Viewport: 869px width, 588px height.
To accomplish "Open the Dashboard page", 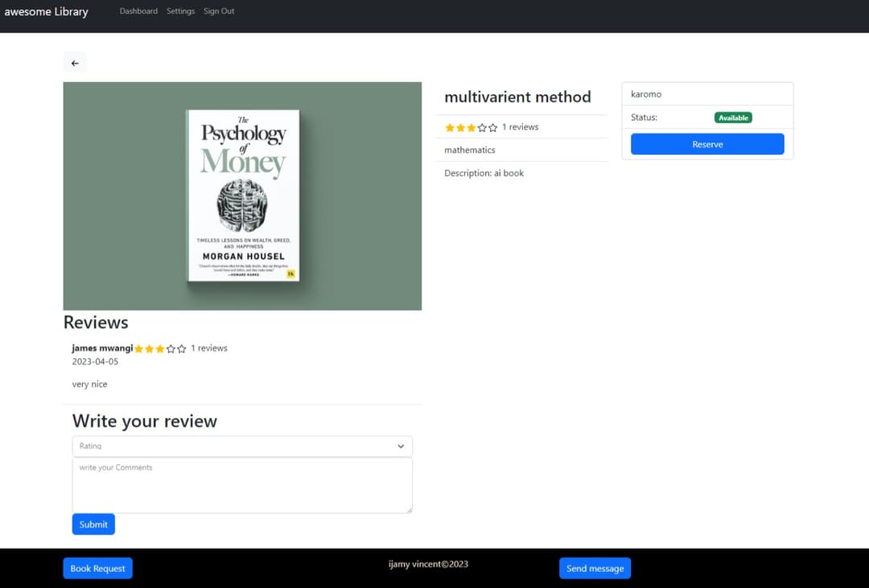I will [x=138, y=11].
